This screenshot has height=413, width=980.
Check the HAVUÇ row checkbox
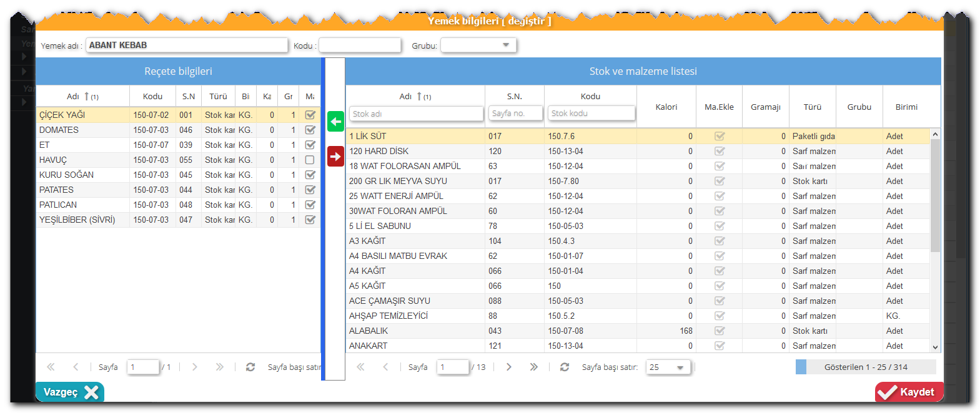pos(310,160)
